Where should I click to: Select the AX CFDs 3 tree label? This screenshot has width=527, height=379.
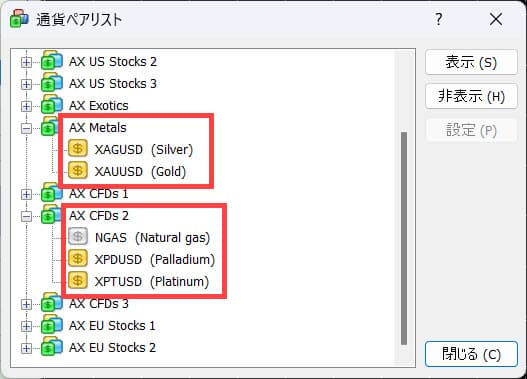[x=99, y=304]
